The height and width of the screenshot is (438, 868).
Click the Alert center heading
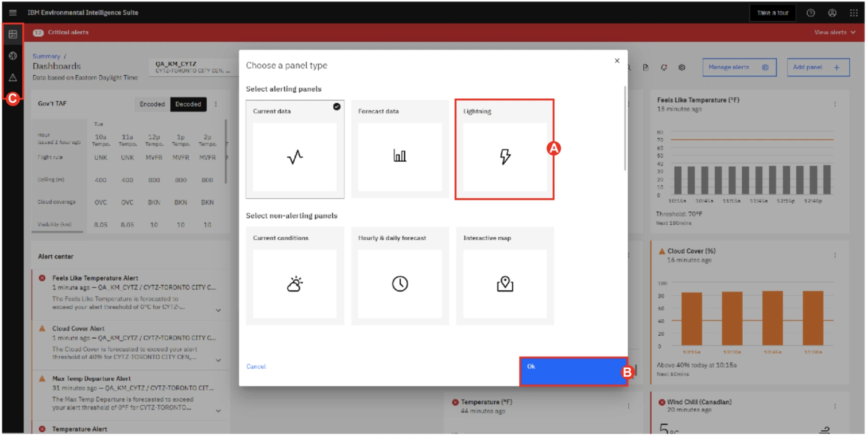click(x=55, y=257)
